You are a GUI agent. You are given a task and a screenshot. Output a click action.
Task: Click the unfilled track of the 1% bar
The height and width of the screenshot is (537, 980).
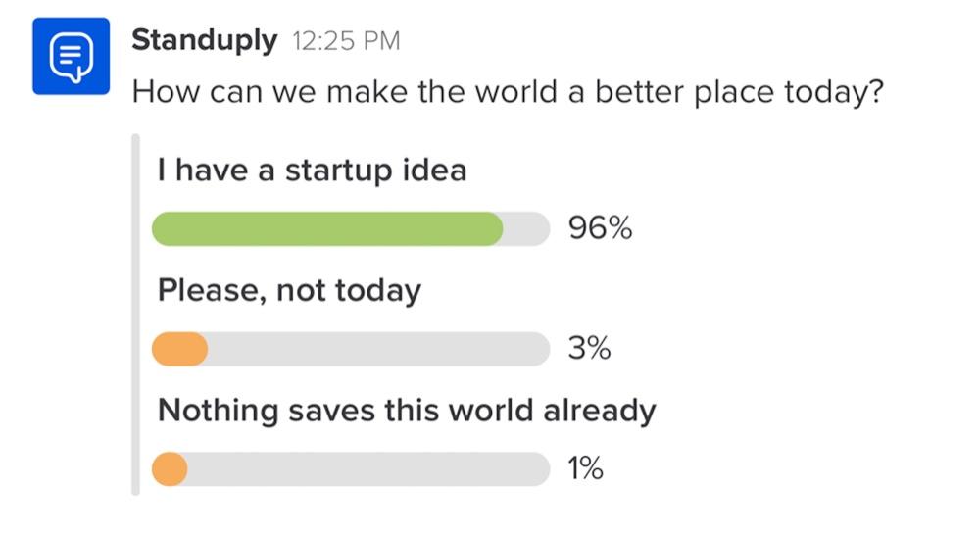click(x=368, y=468)
